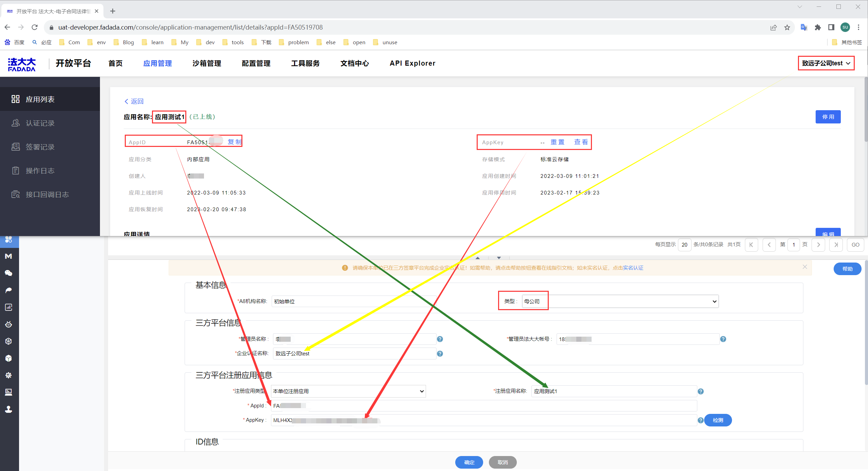Click help icon beside 企业认证名称 field
The image size is (868, 471).
(440, 354)
